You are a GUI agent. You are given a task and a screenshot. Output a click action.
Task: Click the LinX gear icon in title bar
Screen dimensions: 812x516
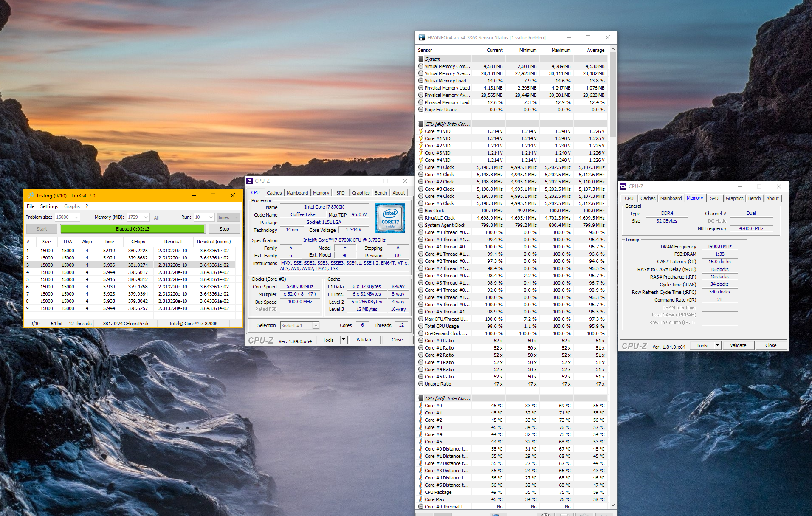[31, 196]
